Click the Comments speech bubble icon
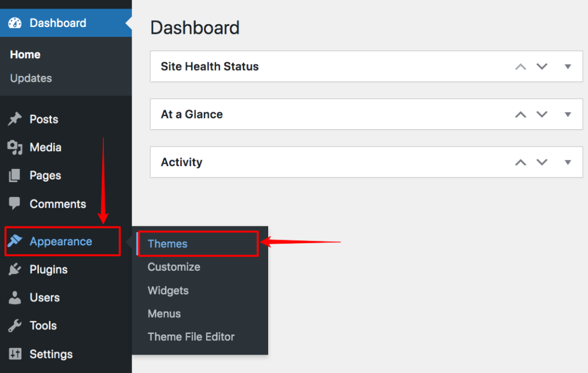The height and width of the screenshot is (373, 588). pos(14,203)
